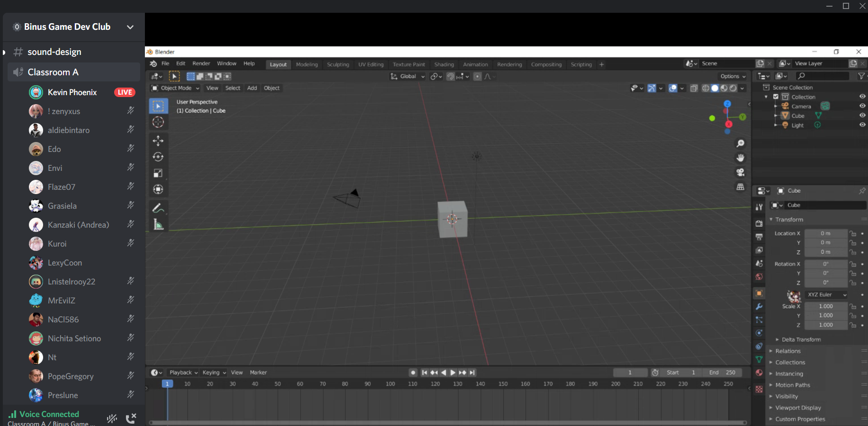This screenshot has height=426, width=868.
Task: Activate the Cursor tool
Action: pos(159,122)
